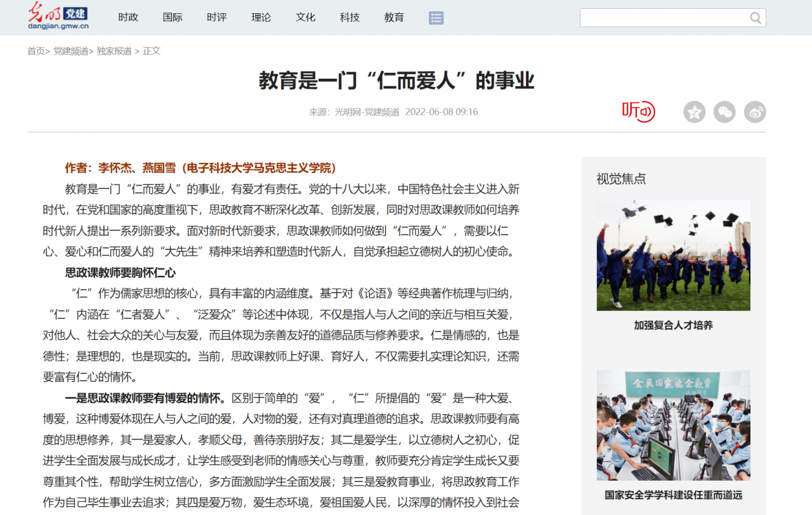The height and width of the screenshot is (515, 812).
Task: Open the 理论 section tab
Action: pos(261,18)
